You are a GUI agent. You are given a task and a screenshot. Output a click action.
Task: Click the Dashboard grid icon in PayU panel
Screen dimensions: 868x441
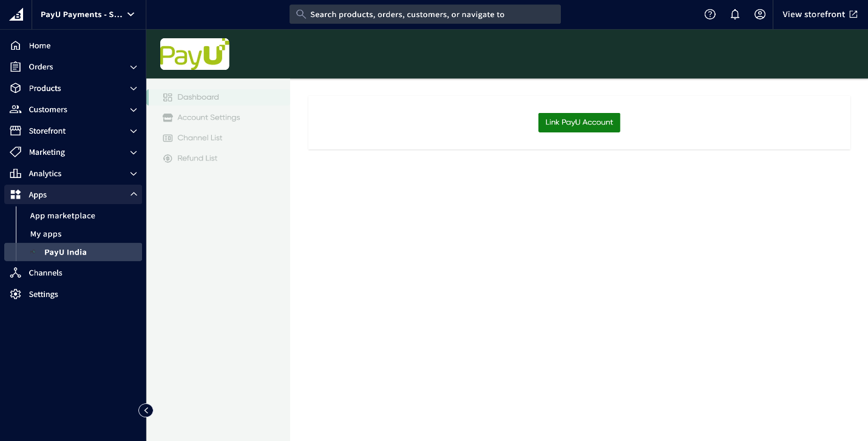[168, 97]
